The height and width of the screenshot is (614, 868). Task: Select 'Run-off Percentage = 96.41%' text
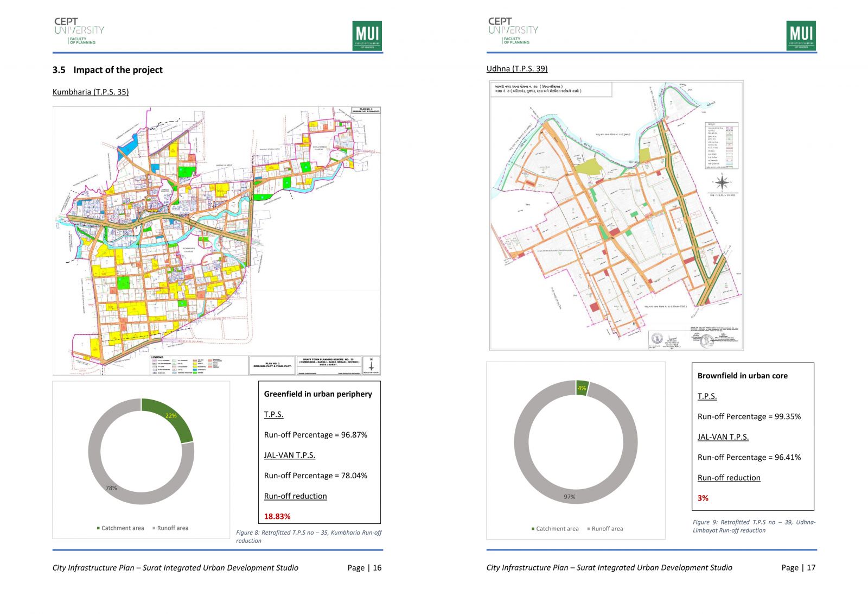[749, 457]
